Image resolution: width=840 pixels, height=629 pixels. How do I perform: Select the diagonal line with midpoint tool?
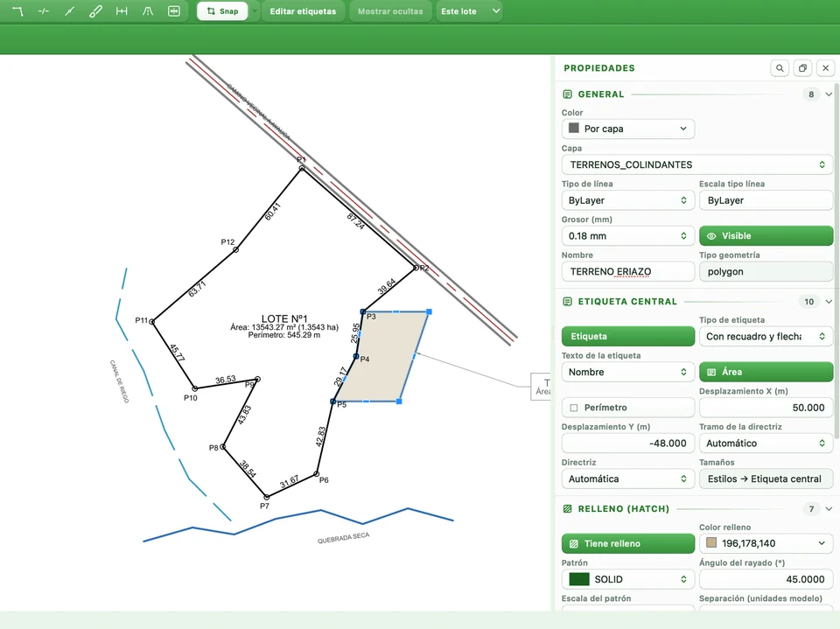tap(70, 11)
